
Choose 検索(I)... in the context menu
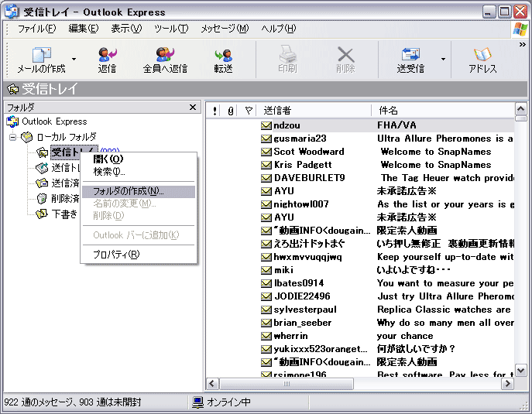tap(139, 172)
